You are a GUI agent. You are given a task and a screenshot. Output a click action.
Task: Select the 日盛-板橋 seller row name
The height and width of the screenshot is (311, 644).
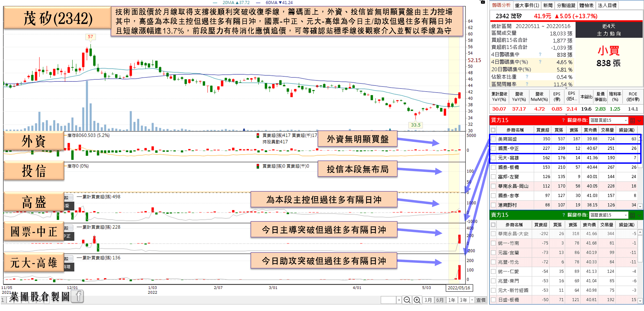pos(508,300)
